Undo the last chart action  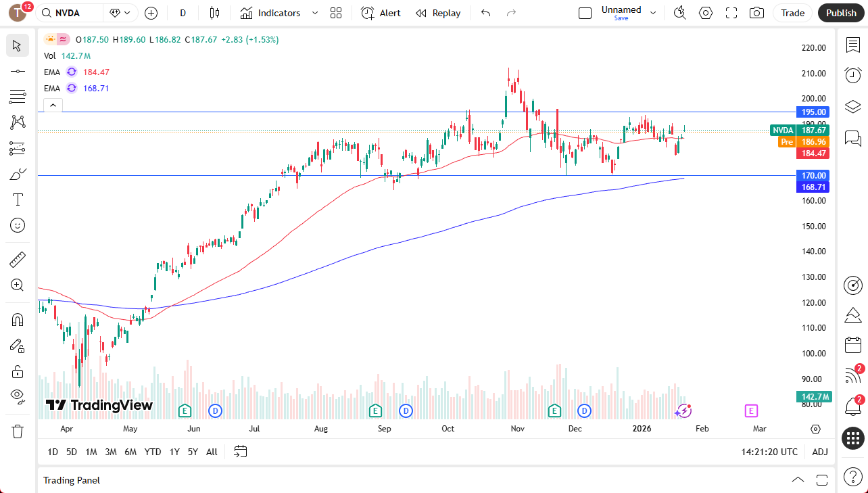pyautogui.click(x=485, y=13)
